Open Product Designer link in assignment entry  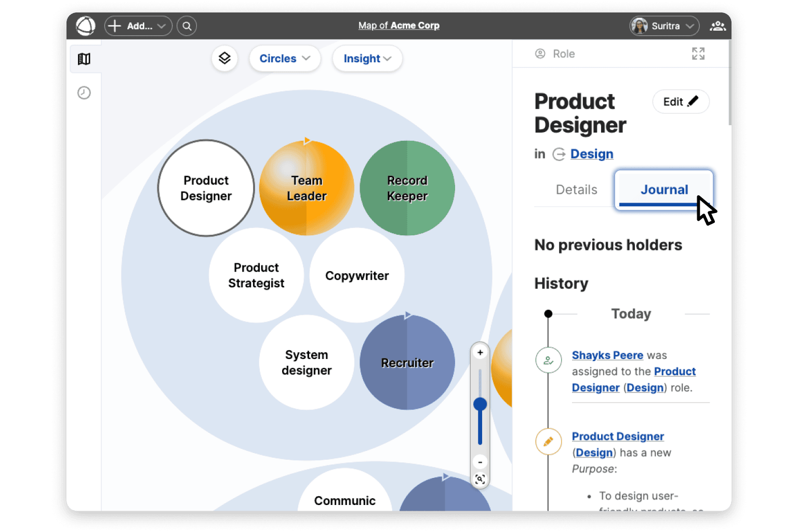tap(634, 380)
